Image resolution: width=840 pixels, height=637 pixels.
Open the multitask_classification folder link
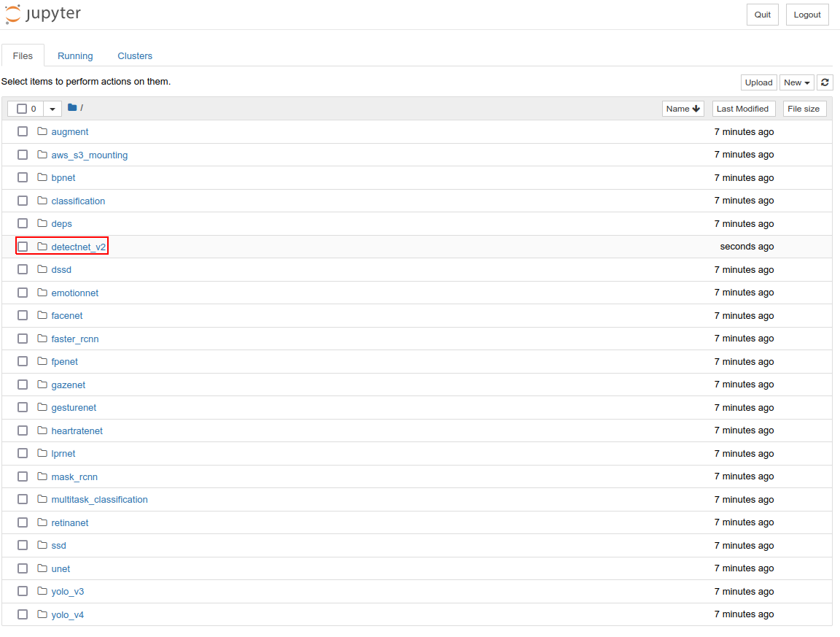(x=100, y=499)
